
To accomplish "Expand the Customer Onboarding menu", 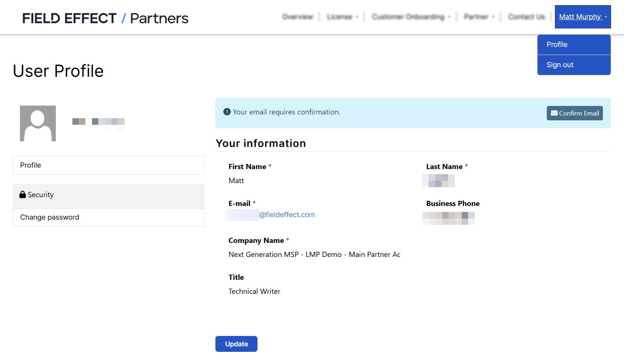I will (411, 17).
